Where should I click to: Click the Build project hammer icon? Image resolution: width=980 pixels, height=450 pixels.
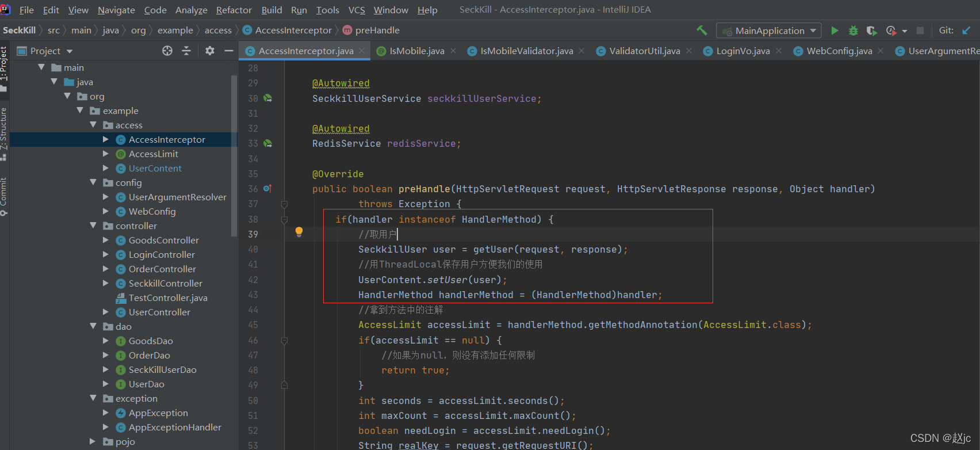[702, 30]
